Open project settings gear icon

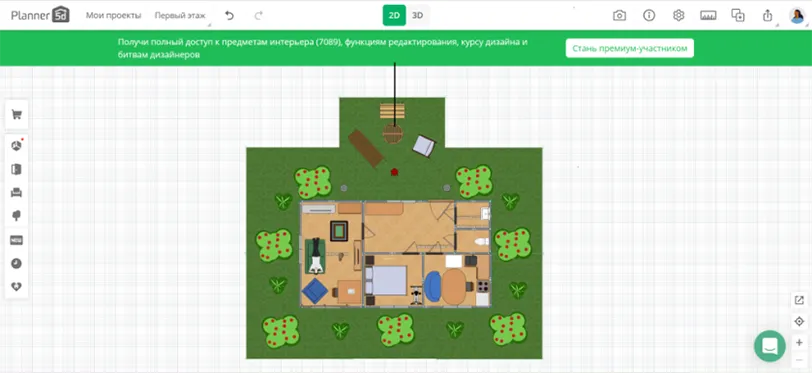[x=678, y=16]
